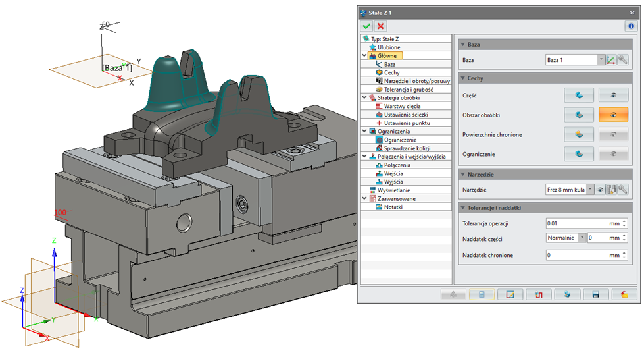The image size is (644, 357).
Task: Click the highlighted list icon in bottom bar
Action: (x=482, y=294)
